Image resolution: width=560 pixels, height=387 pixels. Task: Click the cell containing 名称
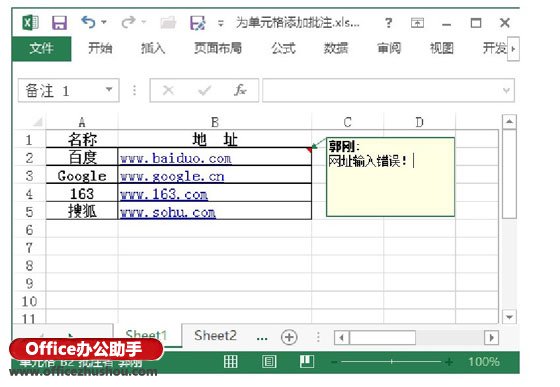pyautogui.click(x=82, y=139)
